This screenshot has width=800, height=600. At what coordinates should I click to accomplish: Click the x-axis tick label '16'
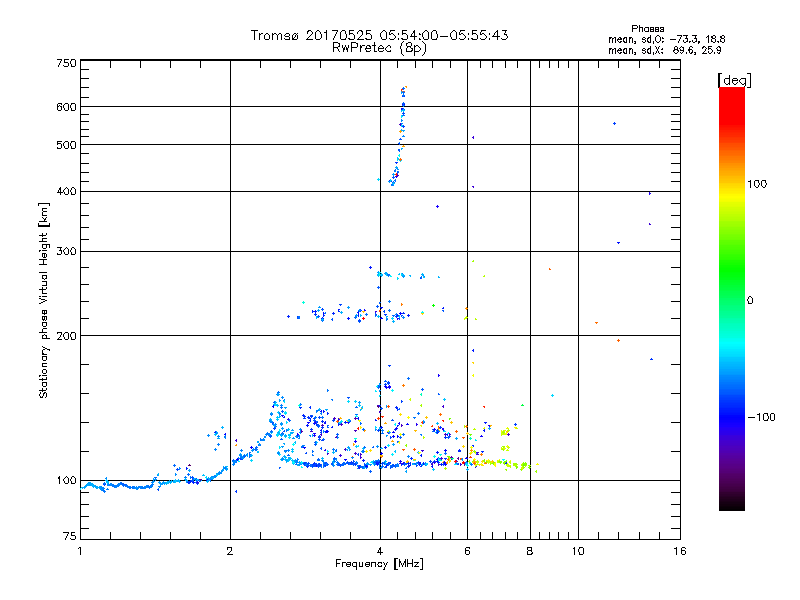[x=680, y=551]
